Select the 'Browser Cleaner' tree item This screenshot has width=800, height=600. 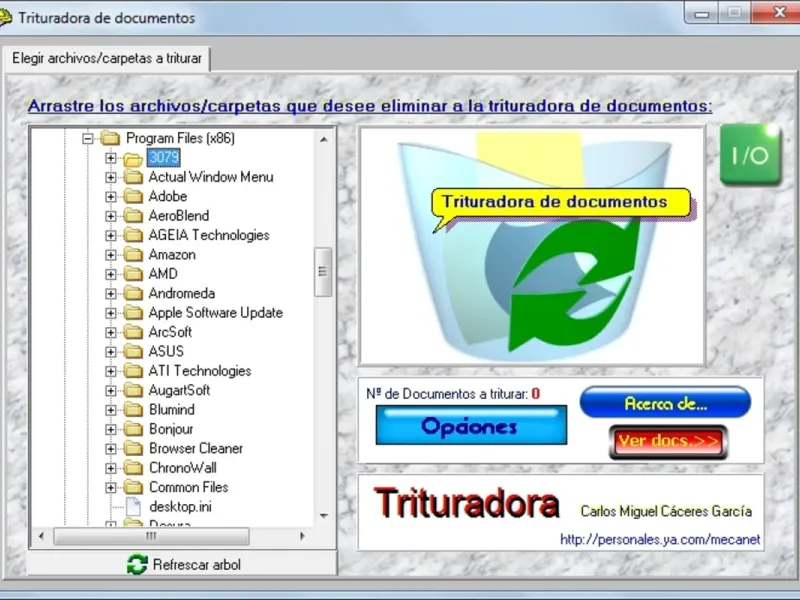(x=196, y=448)
